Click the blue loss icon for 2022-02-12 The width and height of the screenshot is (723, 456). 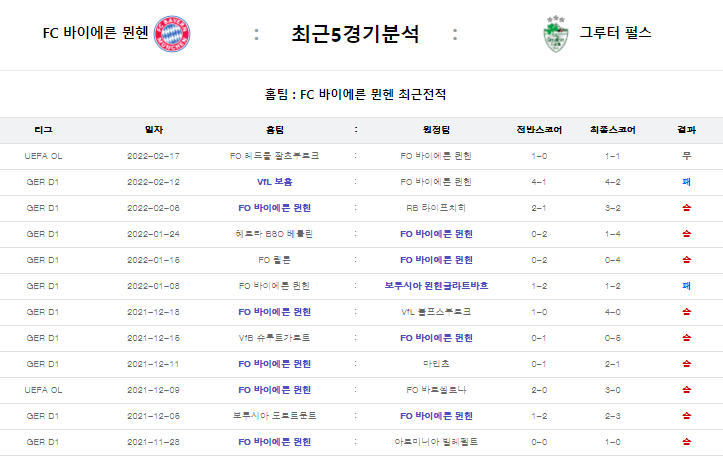point(687,182)
